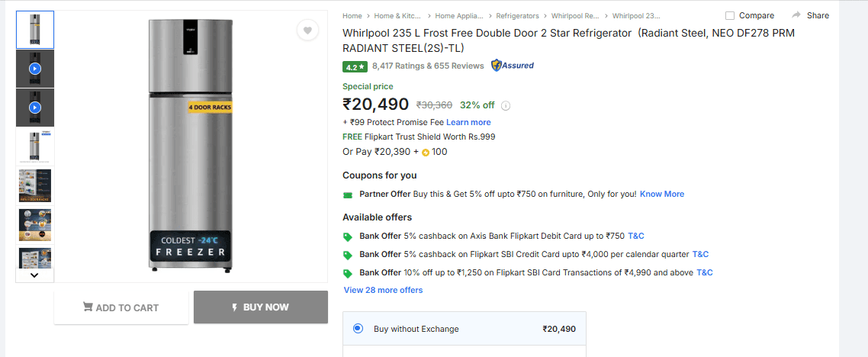Screen dimensions: 868x357
Task: Open Know More on Partner Offer
Action: 661,194
